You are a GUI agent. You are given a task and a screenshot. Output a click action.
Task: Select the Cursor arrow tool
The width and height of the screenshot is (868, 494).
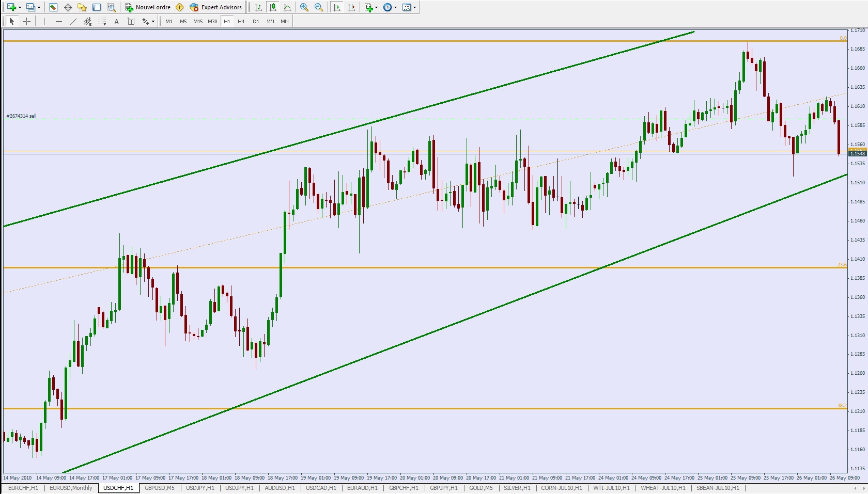pos(12,21)
